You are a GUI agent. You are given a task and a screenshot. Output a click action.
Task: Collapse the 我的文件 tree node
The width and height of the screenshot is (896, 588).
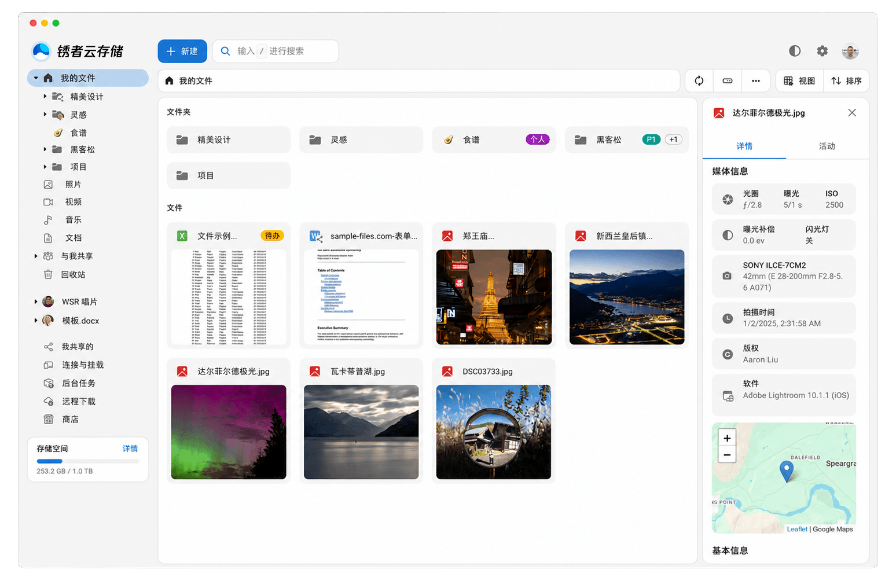(x=36, y=78)
